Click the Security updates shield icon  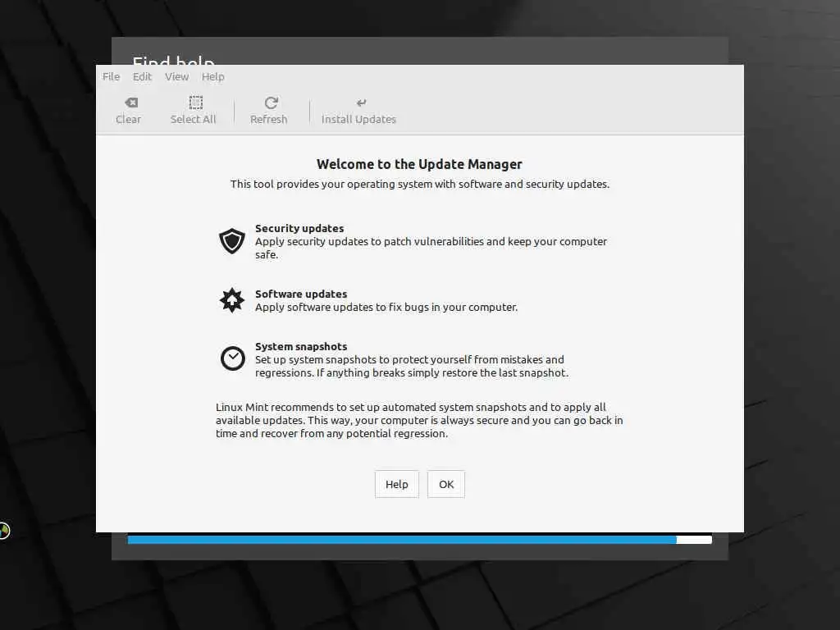232,241
